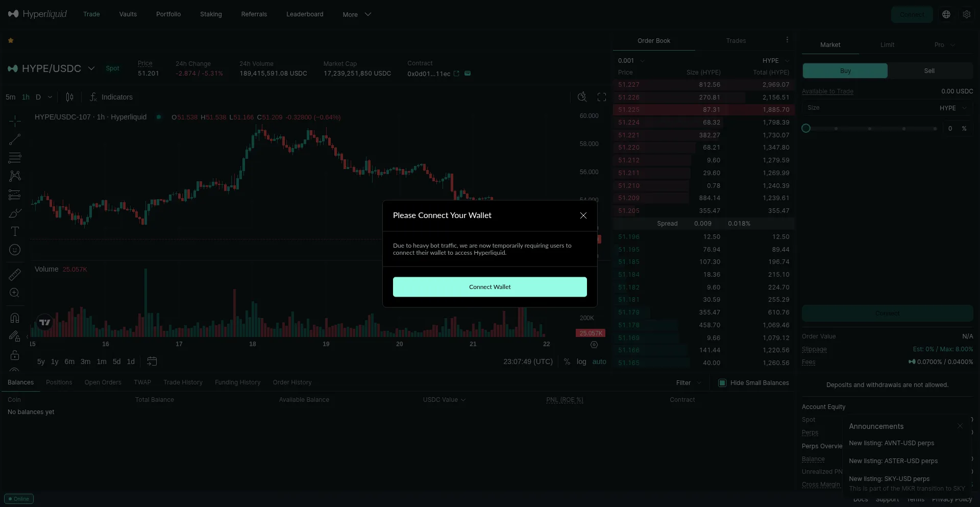Viewport: 980px width, 507px height.
Task: Adjust the order size slider handle
Action: 806,129
